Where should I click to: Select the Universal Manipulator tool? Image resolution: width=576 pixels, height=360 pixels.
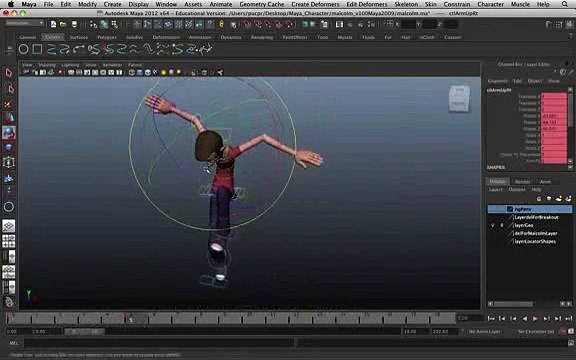[9, 162]
